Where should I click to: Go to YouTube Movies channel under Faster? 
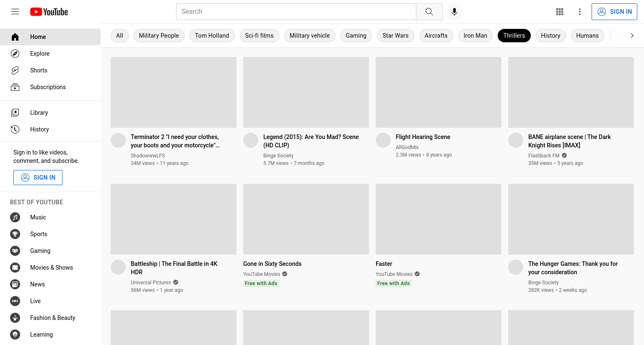pyautogui.click(x=394, y=274)
